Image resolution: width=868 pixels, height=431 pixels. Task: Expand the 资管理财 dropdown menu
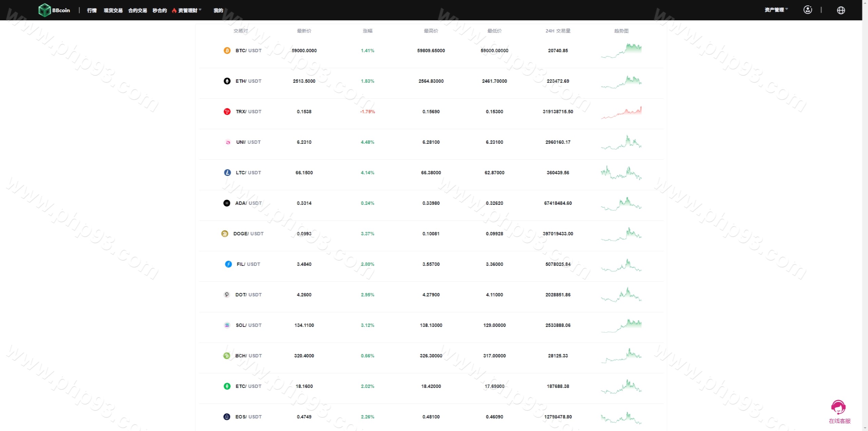pos(188,11)
